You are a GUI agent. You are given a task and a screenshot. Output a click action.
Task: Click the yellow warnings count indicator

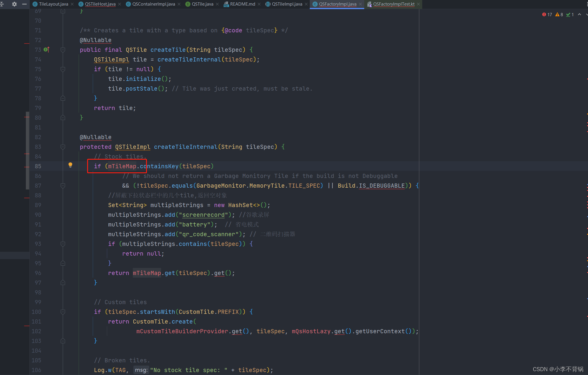pos(559,15)
